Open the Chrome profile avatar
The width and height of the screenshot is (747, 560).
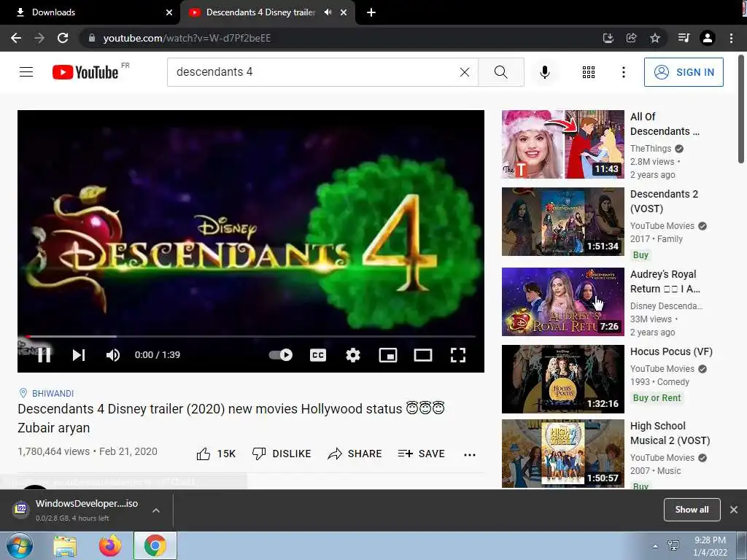(x=708, y=38)
